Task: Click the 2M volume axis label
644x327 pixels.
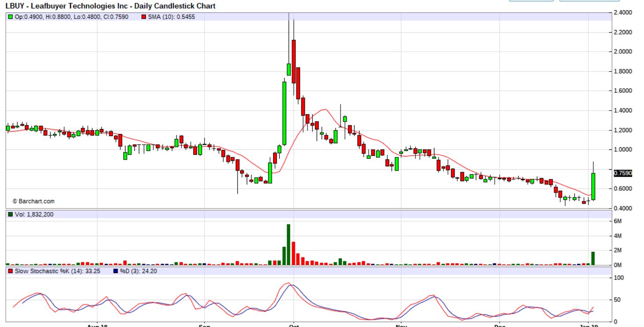Action: pyautogui.click(x=618, y=251)
